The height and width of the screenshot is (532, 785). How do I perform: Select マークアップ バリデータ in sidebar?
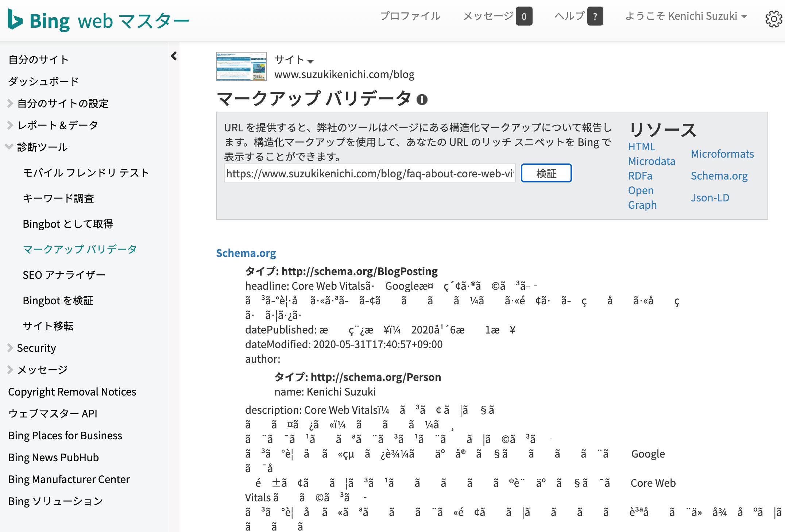click(x=80, y=249)
